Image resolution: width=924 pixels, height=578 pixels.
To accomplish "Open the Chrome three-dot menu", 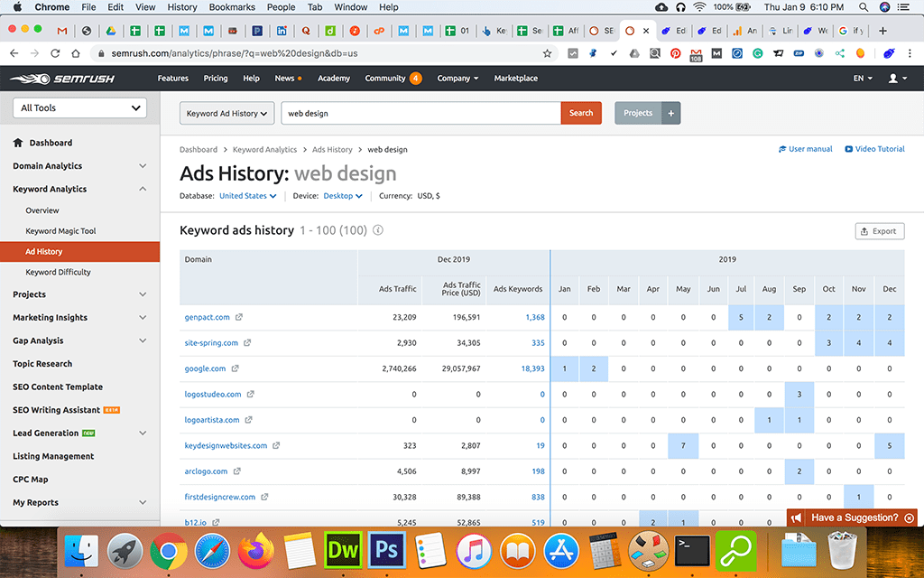I will tap(910, 53).
